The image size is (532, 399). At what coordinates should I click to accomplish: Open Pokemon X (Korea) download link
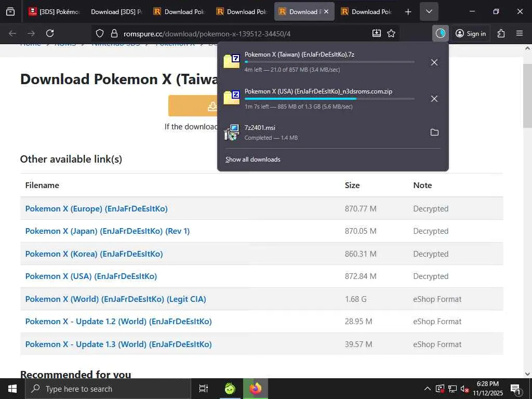(94, 254)
